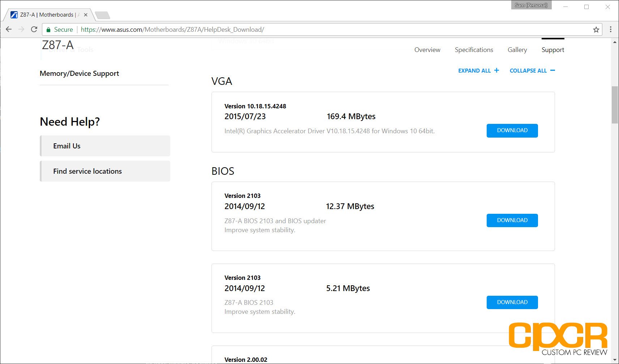Download the 5.21 MBytes BIOS 2103 file
This screenshot has height=364, width=619.
coord(512,302)
